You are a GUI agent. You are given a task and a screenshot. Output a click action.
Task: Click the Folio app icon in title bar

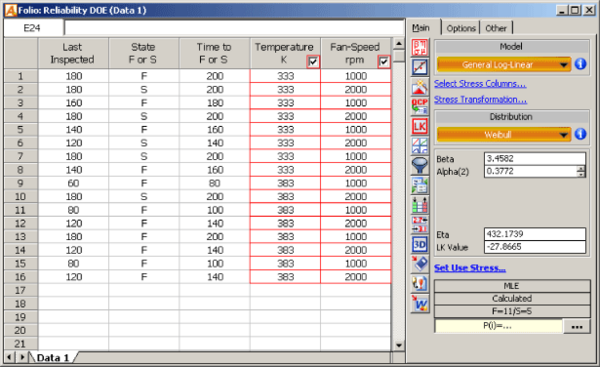pos(10,10)
